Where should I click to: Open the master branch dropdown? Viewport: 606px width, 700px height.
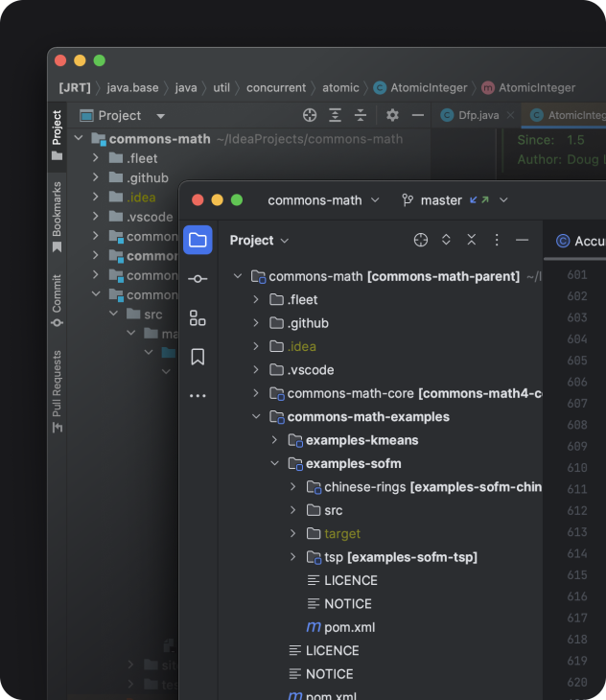tap(454, 200)
